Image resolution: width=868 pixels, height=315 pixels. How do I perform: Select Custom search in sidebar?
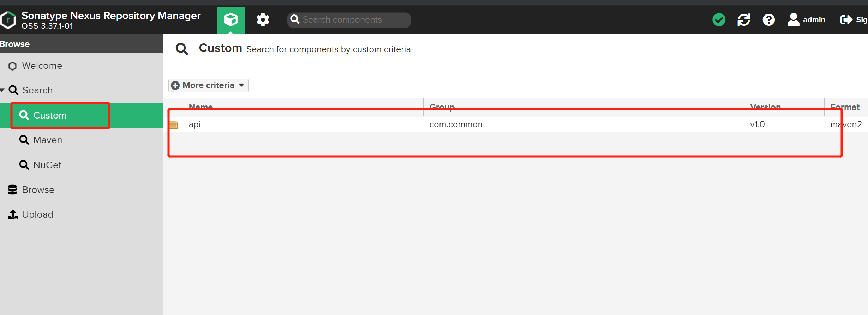tap(81, 115)
